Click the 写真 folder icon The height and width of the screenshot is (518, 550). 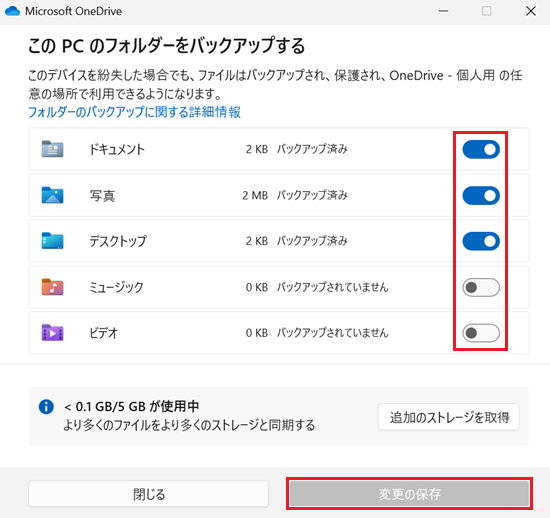[52, 195]
